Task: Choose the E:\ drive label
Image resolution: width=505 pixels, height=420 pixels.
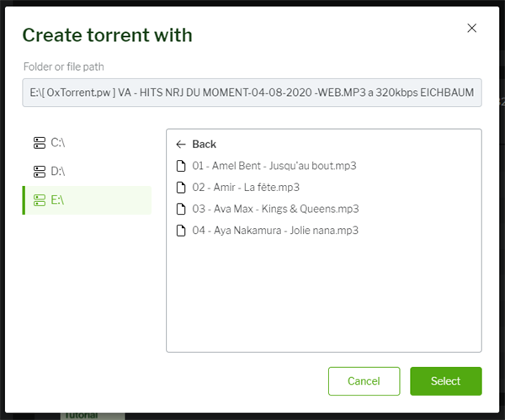Action: (58, 200)
